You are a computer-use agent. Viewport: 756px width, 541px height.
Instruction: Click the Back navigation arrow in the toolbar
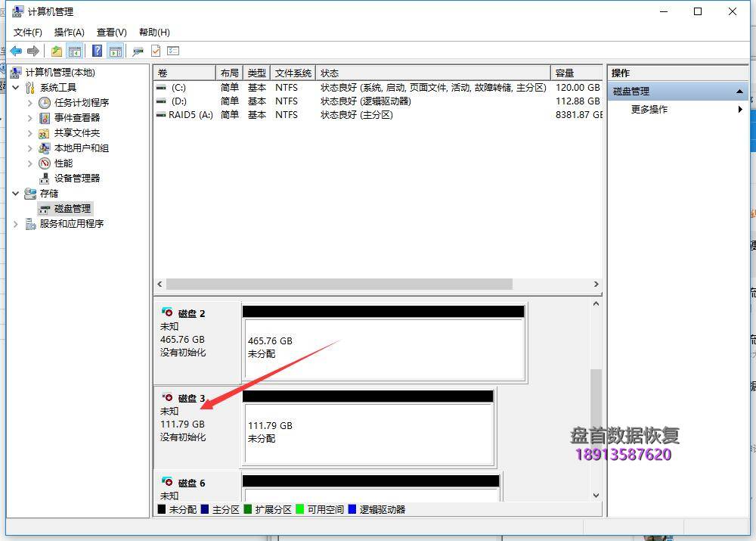[x=15, y=51]
